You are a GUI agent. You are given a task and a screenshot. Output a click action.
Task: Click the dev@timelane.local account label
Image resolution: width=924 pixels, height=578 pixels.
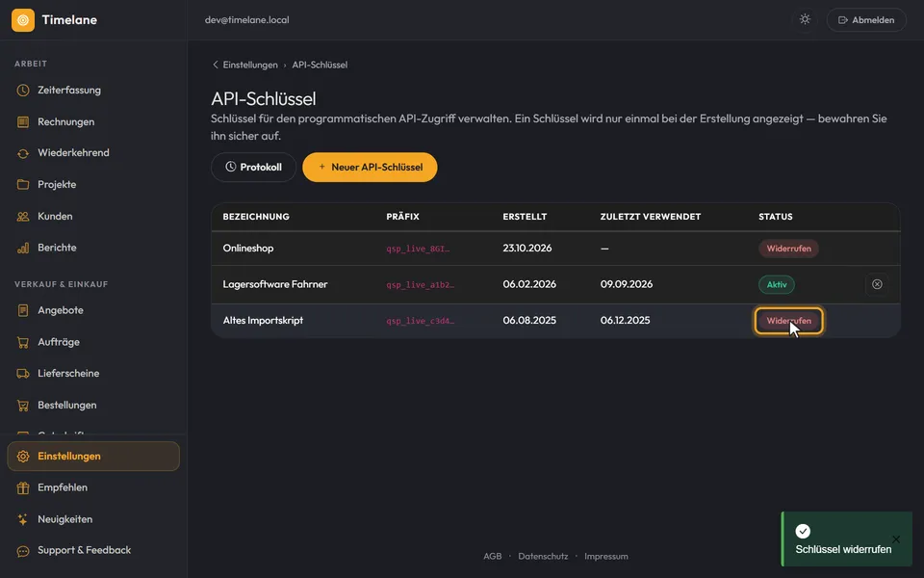(247, 20)
